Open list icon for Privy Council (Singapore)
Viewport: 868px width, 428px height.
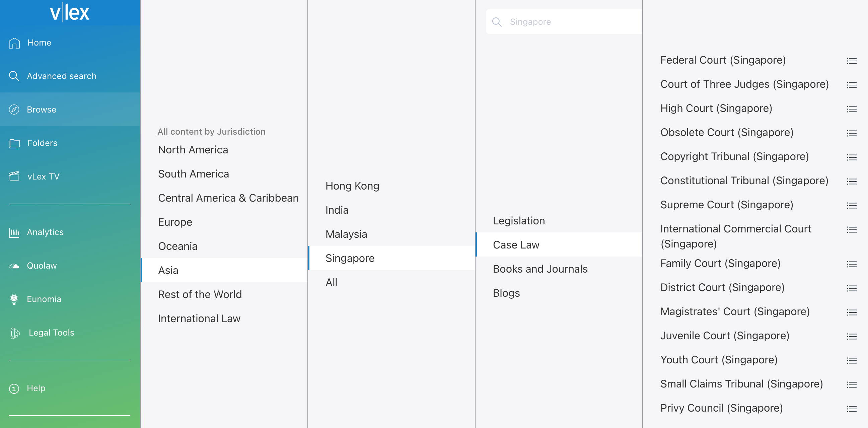pos(852,409)
